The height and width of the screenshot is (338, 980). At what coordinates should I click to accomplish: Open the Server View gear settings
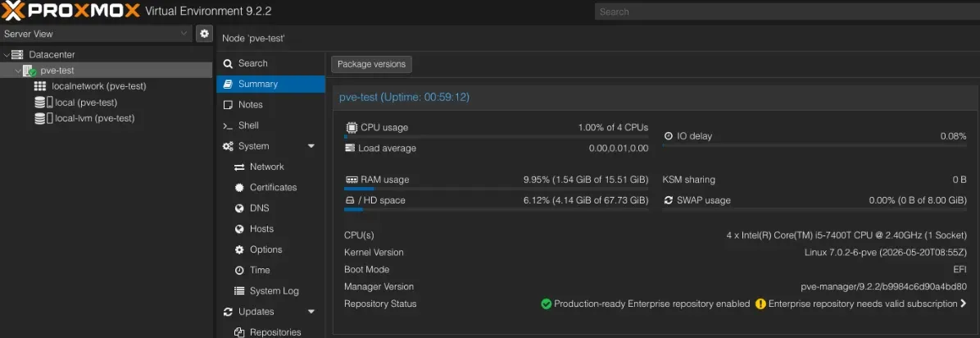tap(204, 34)
